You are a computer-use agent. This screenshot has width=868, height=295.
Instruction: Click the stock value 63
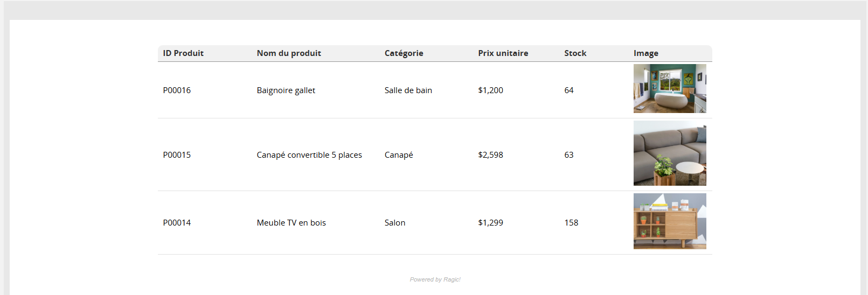pos(569,155)
